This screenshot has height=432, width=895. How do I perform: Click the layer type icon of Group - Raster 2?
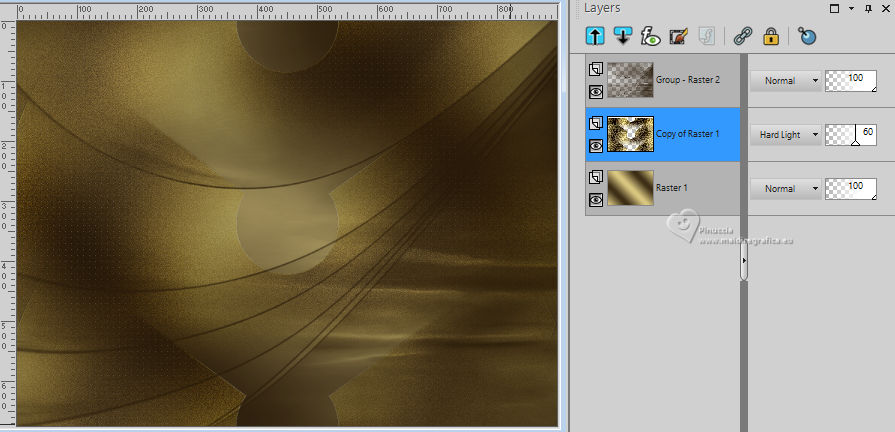[596, 70]
